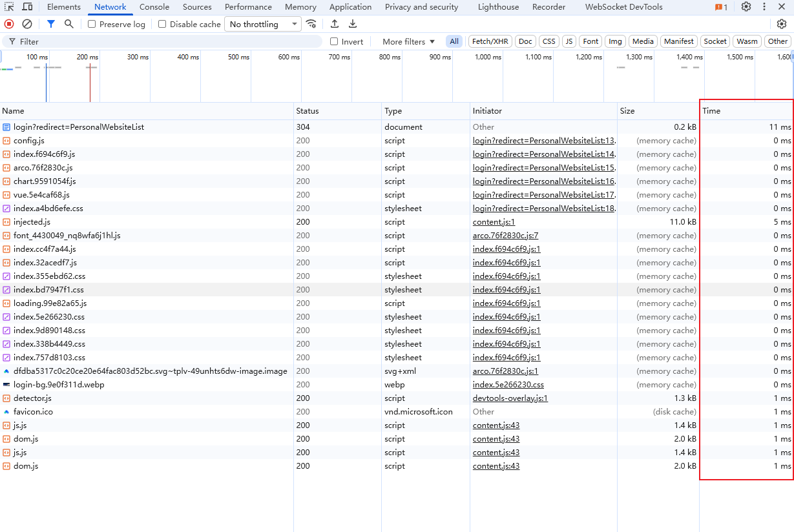Open the network search magnifier

(x=69, y=24)
